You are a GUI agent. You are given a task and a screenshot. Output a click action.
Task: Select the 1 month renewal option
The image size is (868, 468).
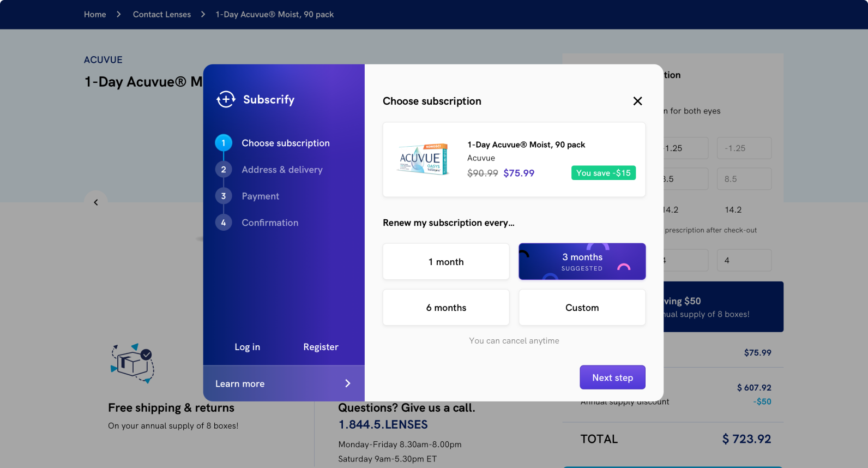pos(446,262)
